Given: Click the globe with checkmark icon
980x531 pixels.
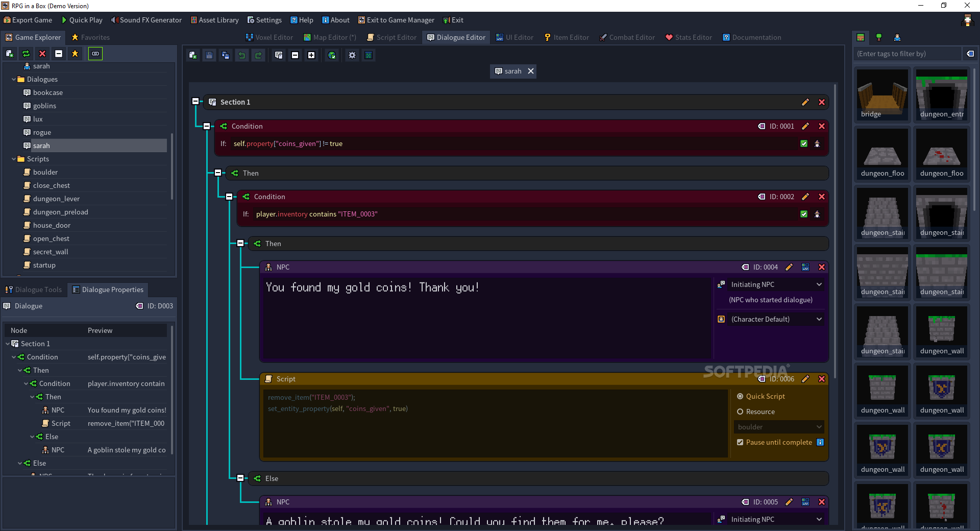Looking at the screenshot, I should (332, 55).
